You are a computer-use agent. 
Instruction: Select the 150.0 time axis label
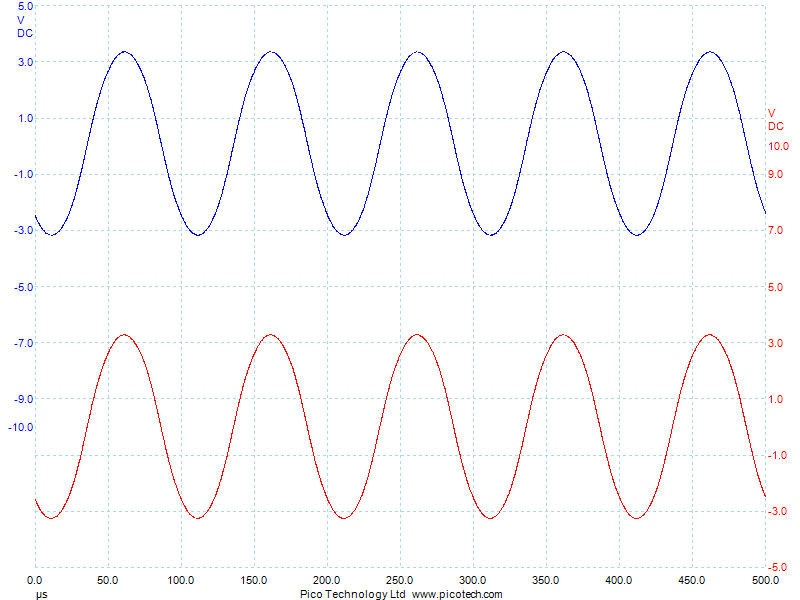click(254, 581)
